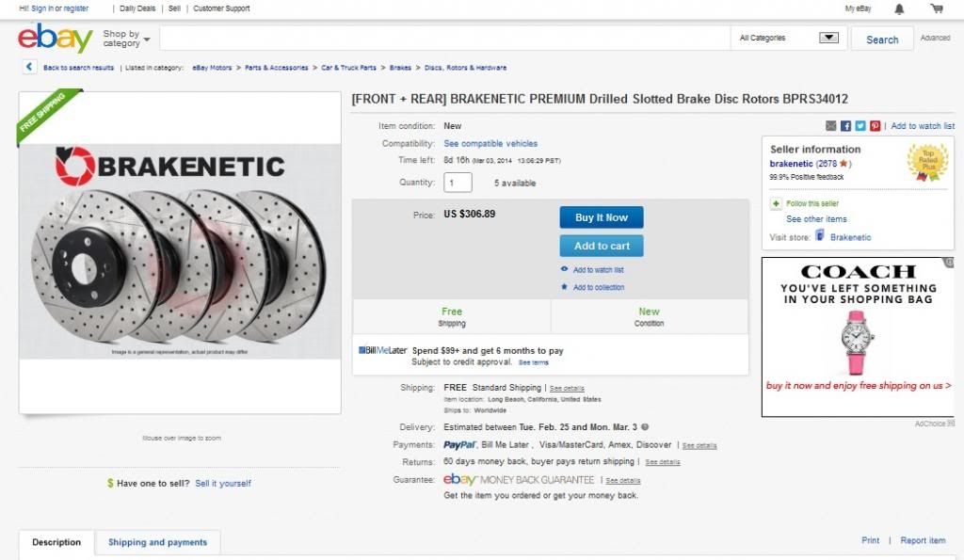Open the All Categories dropdown

pyautogui.click(x=788, y=39)
